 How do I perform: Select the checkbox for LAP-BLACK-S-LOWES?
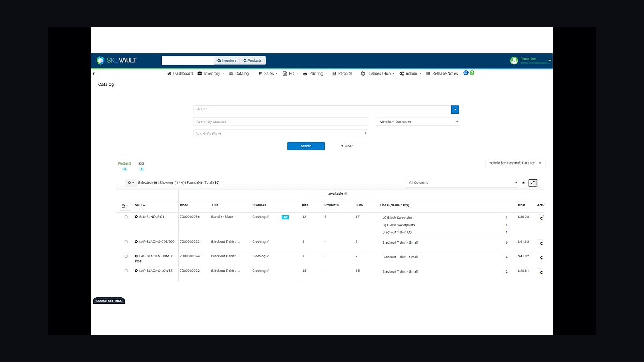click(126, 271)
